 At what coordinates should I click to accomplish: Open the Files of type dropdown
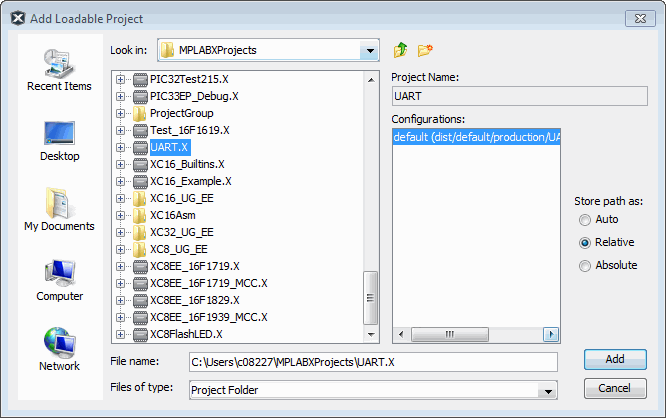pyautogui.click(x=548, y=390)
